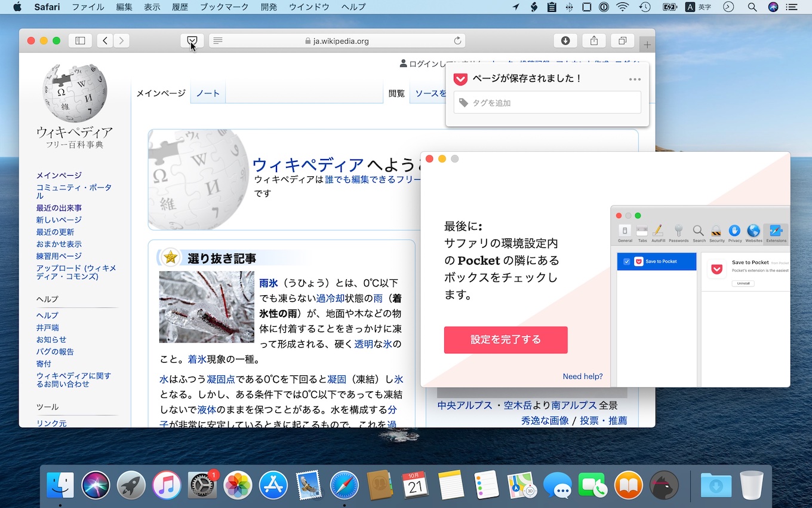The width and height of the screenshot is (812, 508).
Task: Show all tabs with the tab overview icon
Action: tap(622, 40)
